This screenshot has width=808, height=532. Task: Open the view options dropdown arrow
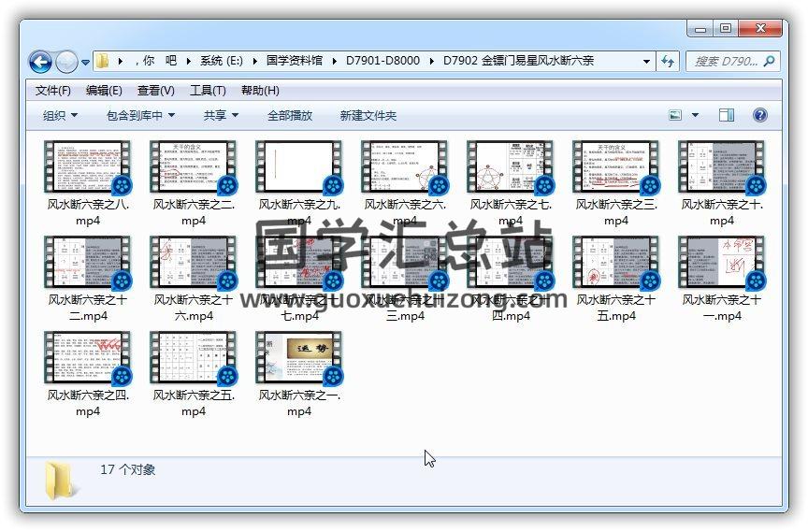coord(695,115)
